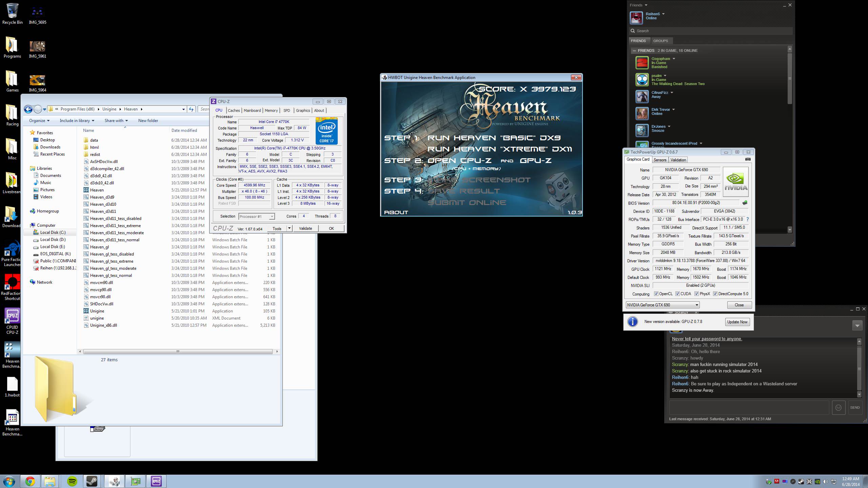
Task: Open the 1.hwbot file on desktop
Action: coord(12,387)
